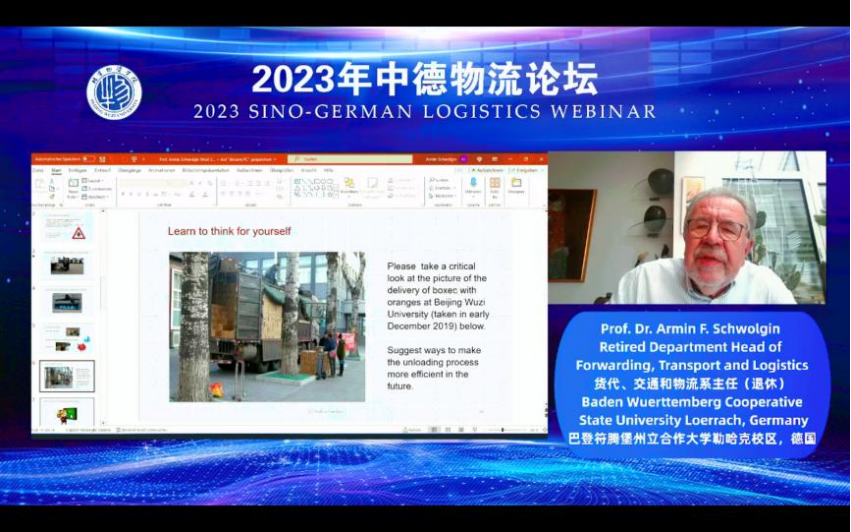Toggle the Automatisches Speichern switch

(88, 159)
